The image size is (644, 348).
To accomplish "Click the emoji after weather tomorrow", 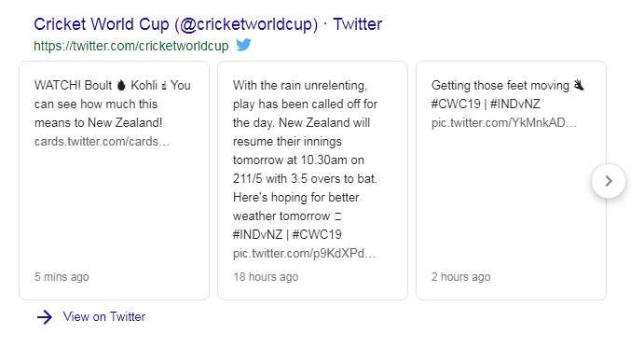I will 338,216.
